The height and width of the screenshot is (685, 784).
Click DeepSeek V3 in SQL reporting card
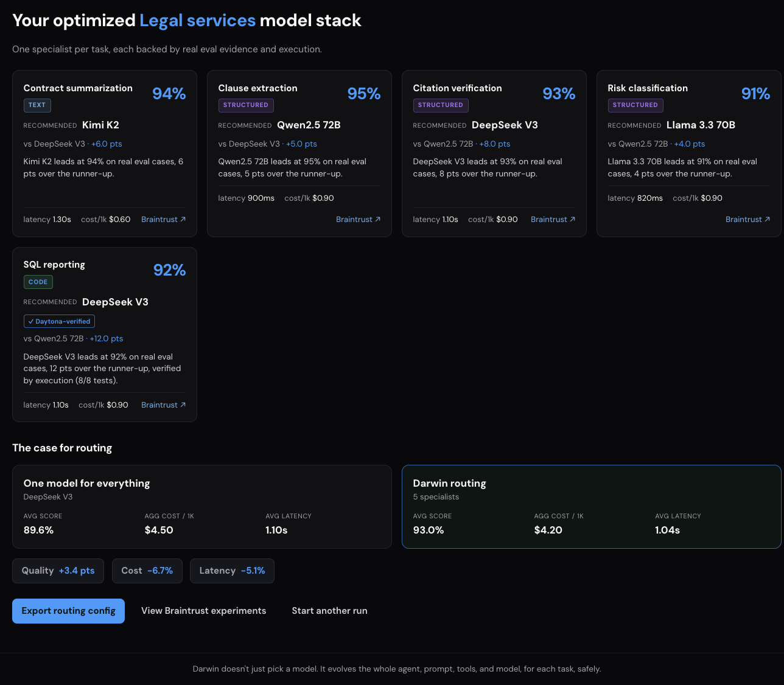coord(115,302)
